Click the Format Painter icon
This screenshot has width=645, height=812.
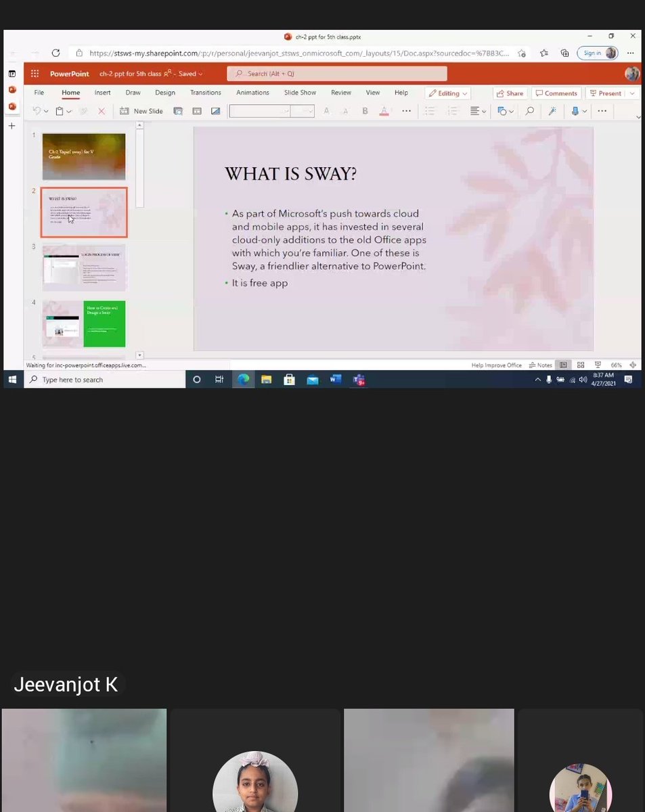(x=83, y=111)
